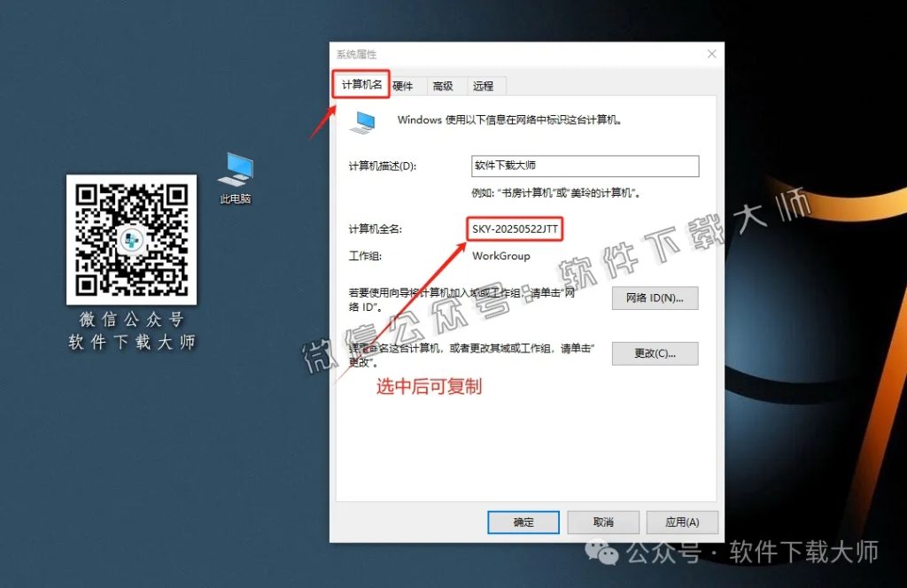Select the 远程 tab
907x588 pixels.
pyautogui.click(x=485, y=85)
